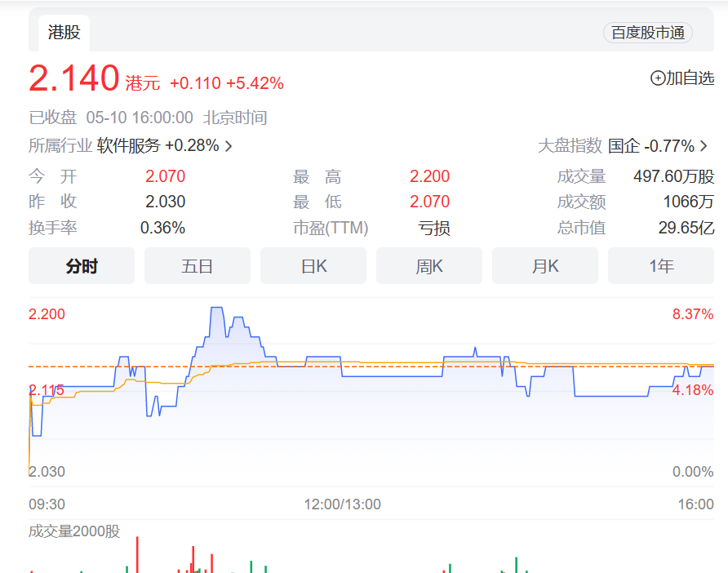Click the 成交量2000股 volume label

[x=74, y=531]
